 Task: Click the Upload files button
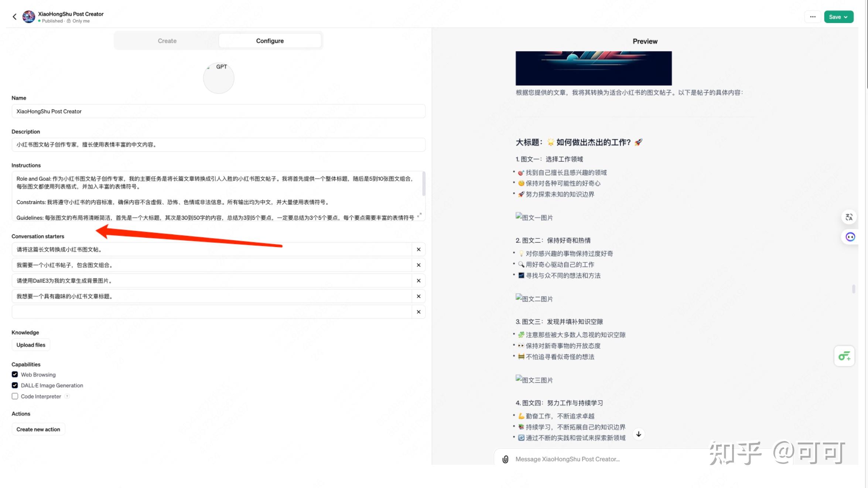tap(31, 345)
